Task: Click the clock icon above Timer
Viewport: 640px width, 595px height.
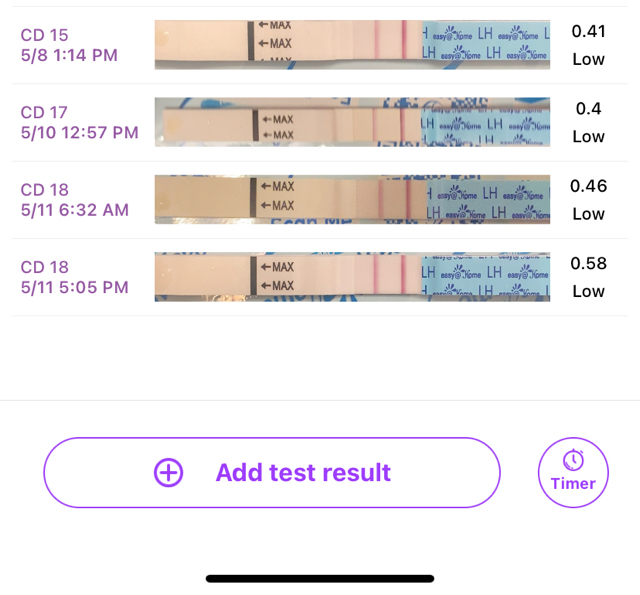Action: tap(573, 460)
